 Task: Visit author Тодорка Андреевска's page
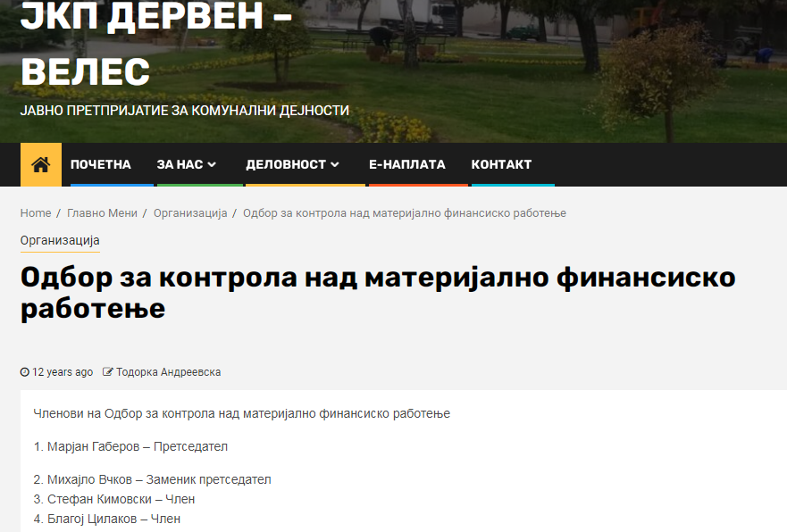[x=168, y=372]
